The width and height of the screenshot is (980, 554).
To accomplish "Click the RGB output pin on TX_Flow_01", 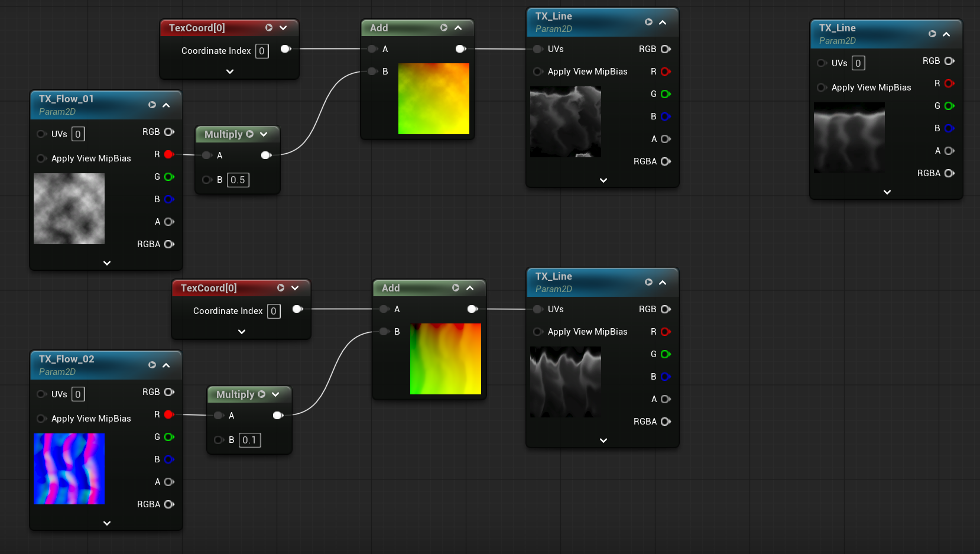I will point(169,132).
